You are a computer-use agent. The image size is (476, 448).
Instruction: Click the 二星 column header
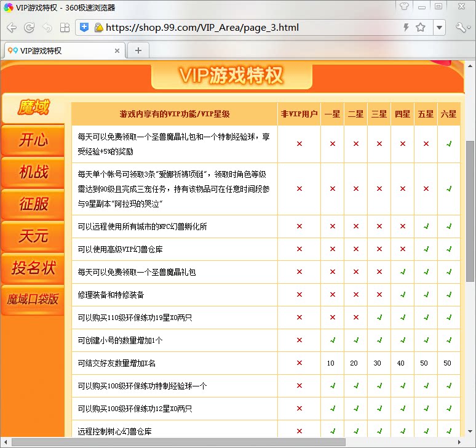[x=356, y=114]
